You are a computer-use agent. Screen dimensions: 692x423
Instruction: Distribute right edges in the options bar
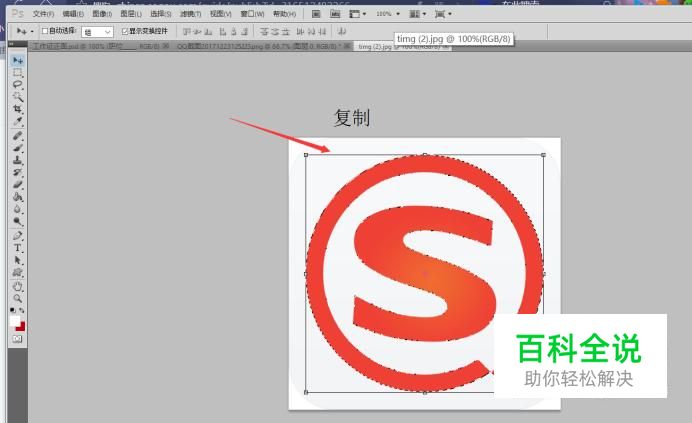click(x=322, y=31)
